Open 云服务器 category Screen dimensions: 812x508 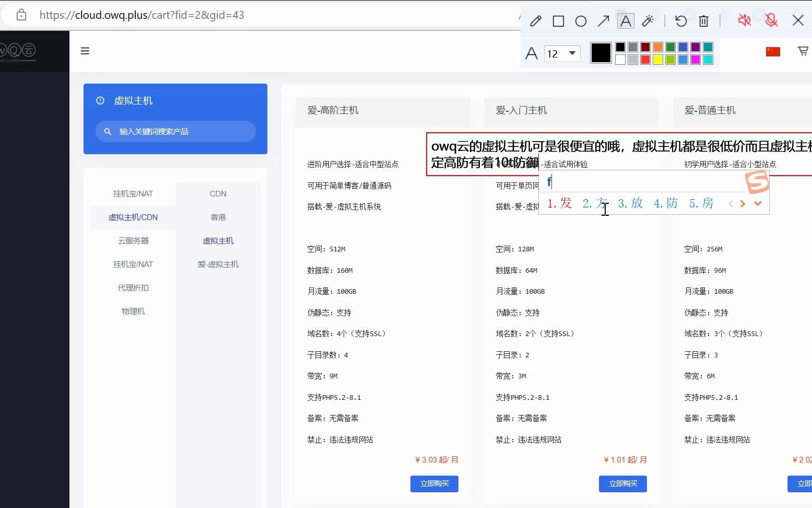(133, 241)
